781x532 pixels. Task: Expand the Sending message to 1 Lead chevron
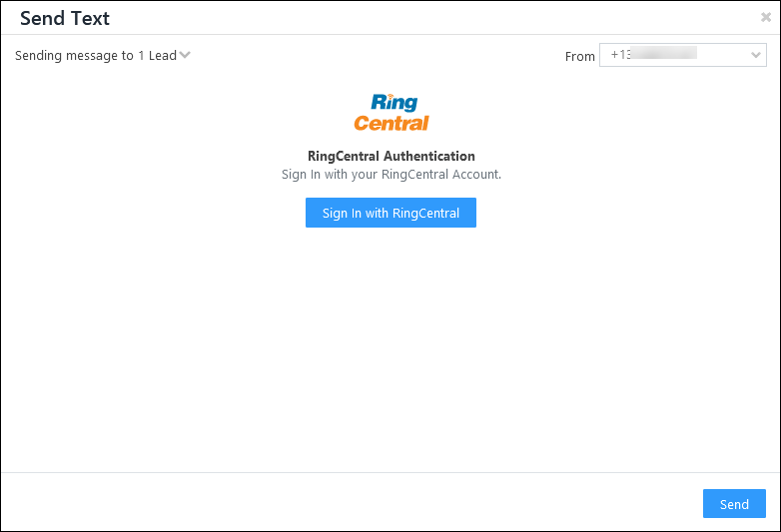click(x=185, y=55)
